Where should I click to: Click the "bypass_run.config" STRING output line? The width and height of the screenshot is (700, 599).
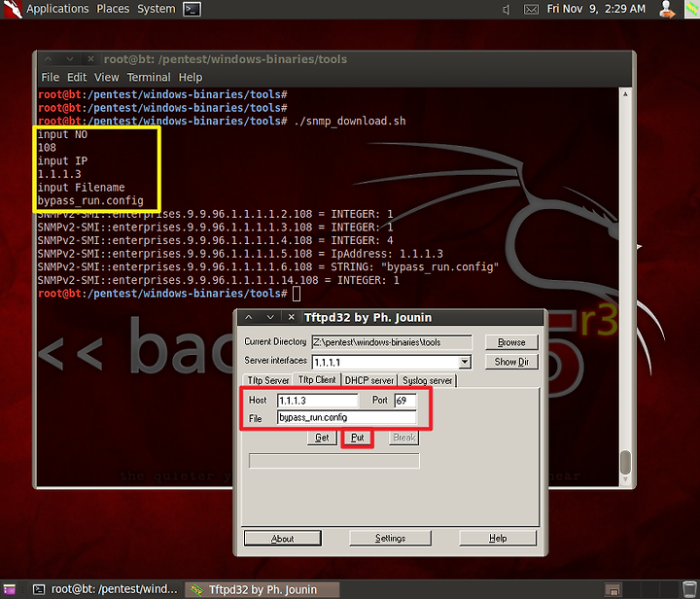point(268,266)
